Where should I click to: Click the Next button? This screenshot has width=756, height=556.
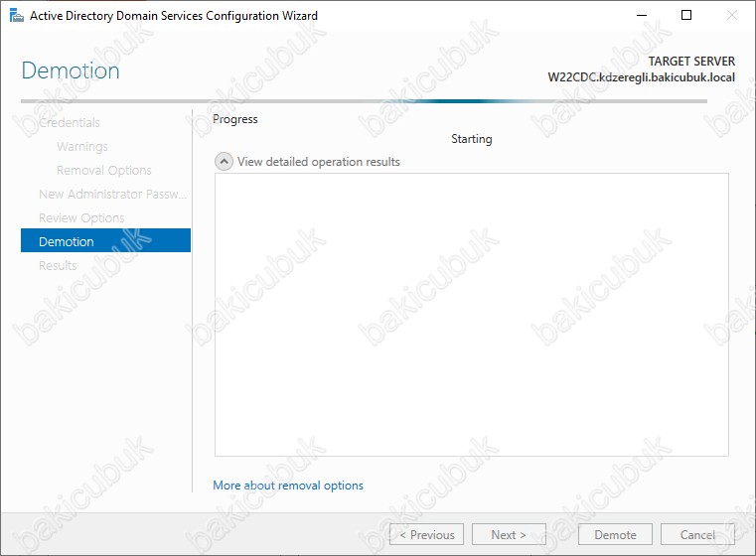pos(509,534)
